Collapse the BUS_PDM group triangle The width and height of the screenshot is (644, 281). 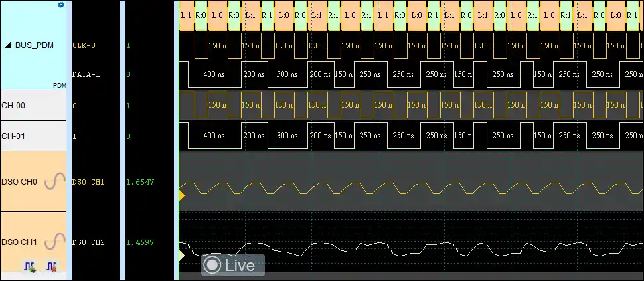[8, 46]
